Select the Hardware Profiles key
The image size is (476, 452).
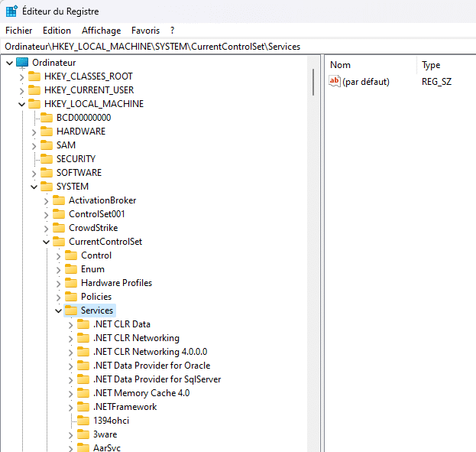point(116,283)
